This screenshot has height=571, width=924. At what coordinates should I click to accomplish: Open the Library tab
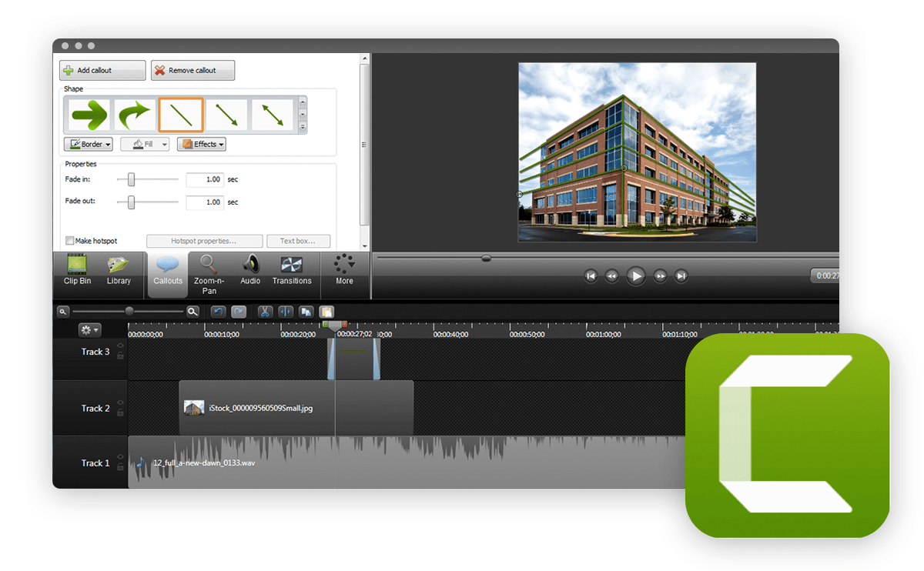pos(119,272)
